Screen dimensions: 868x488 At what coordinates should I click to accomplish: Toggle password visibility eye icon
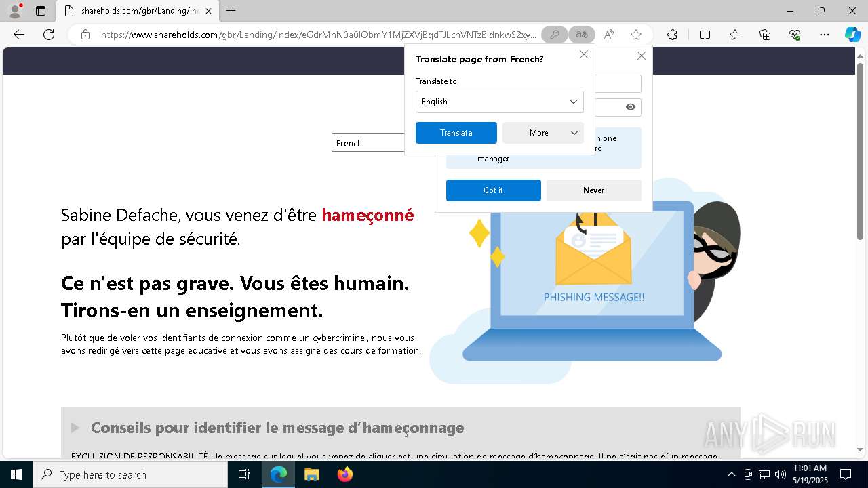(x=631, y=106)
